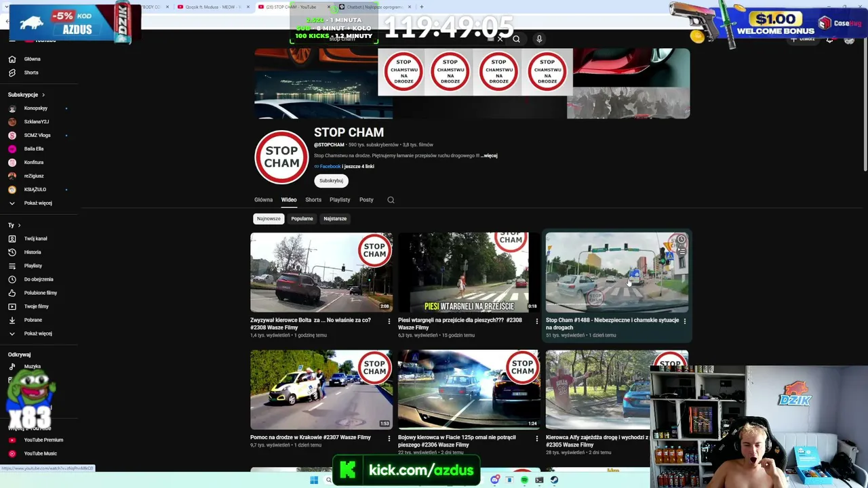868x488 pixels.
Task: Expand channel description with ...więcej
Action: 489,156
